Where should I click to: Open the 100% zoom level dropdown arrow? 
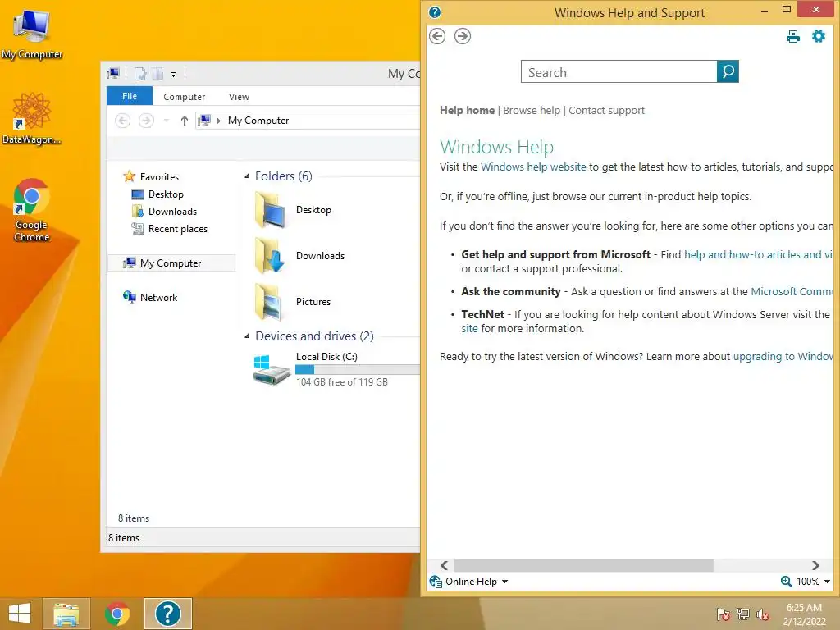pos(827,582)
